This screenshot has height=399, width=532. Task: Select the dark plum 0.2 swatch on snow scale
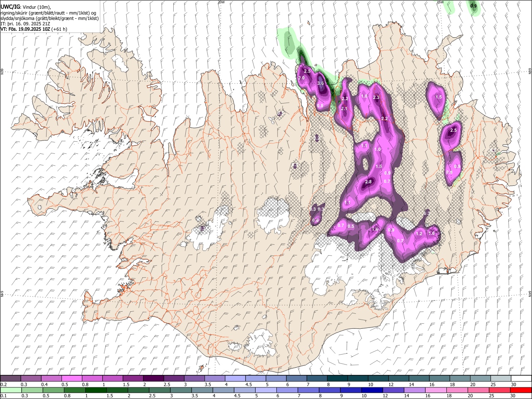(10, 379)
